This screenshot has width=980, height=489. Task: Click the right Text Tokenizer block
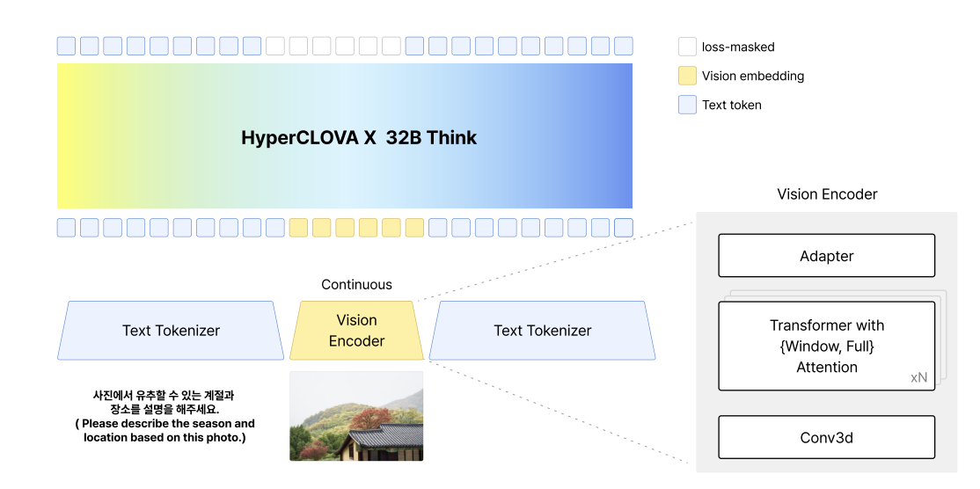(543, 331)
